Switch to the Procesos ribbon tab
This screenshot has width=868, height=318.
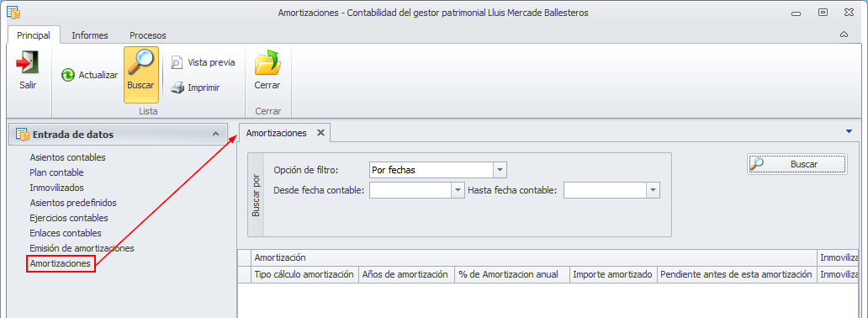(x=148, y=35)
